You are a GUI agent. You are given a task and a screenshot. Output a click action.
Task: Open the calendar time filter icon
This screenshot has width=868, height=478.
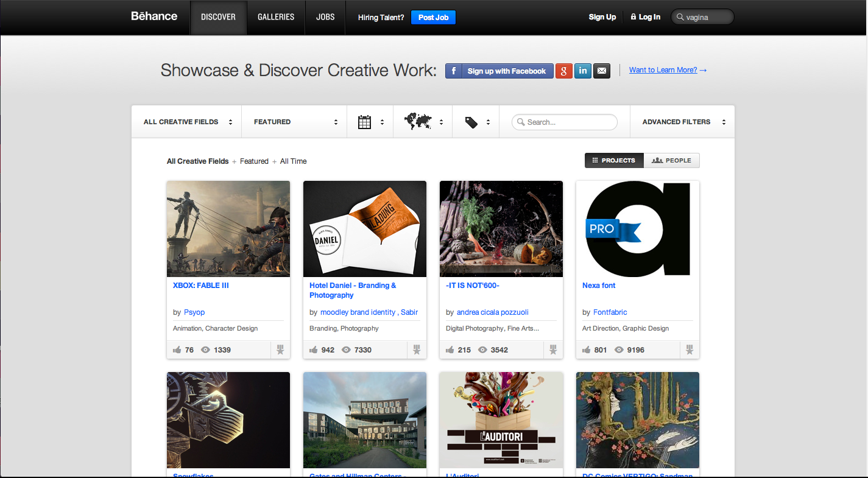click(364, 121)
